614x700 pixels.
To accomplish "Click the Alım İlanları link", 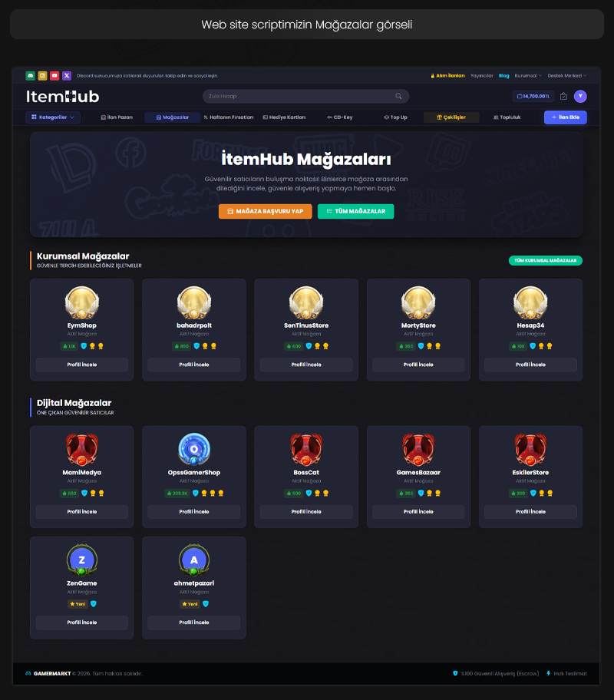I will (448, 76).
